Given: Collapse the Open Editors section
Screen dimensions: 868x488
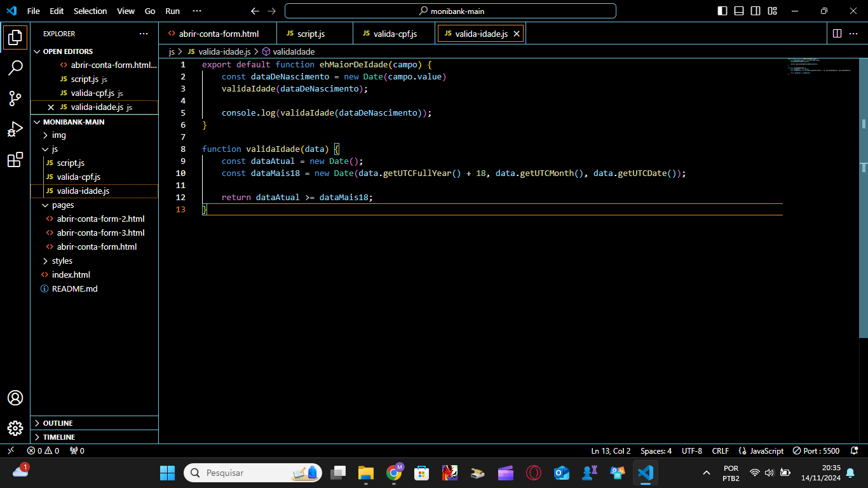Looking at the screenshot, I should click(95, 51).
